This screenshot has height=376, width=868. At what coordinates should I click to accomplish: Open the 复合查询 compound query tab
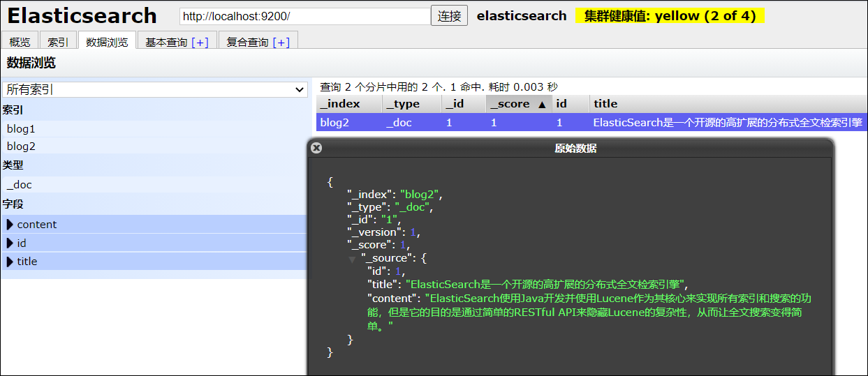[247, 43]
